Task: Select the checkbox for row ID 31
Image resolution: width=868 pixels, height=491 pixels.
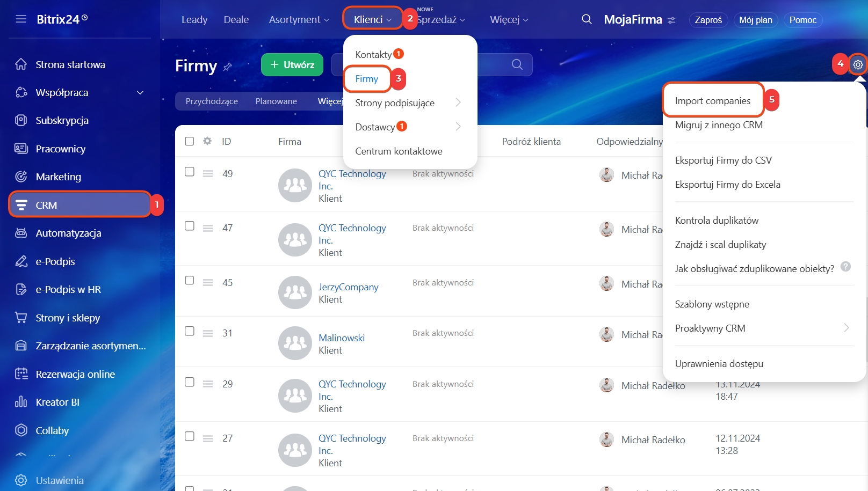Action: (x=190, y=331)
